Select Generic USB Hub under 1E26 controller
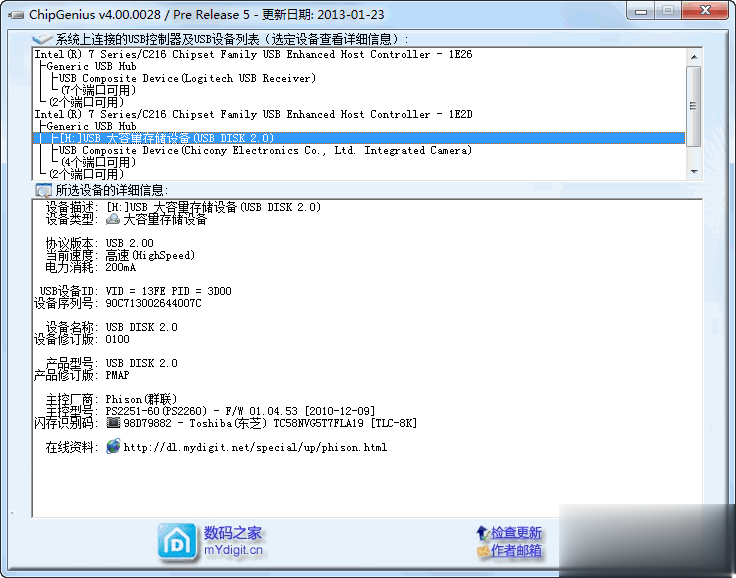 point(92,67)
